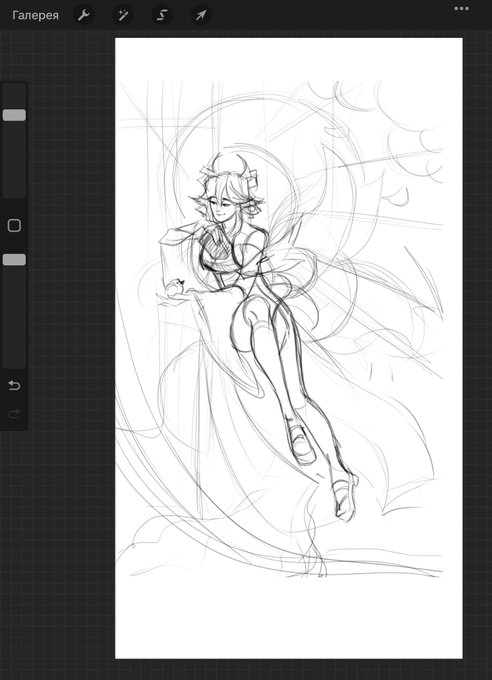The image size is (492, 680).
Task: Open the Галерея gallery
Action: point(35,16)
